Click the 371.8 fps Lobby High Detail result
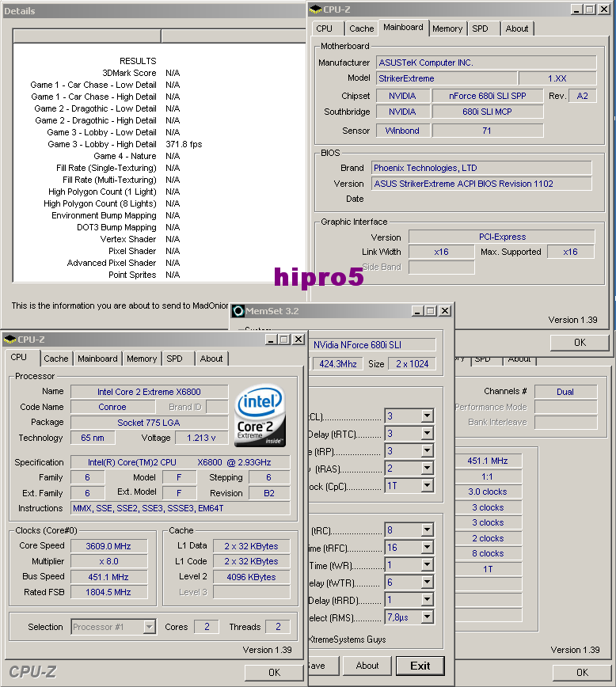Viewport: 616px width, 687px height. click(x=184, y=144)
